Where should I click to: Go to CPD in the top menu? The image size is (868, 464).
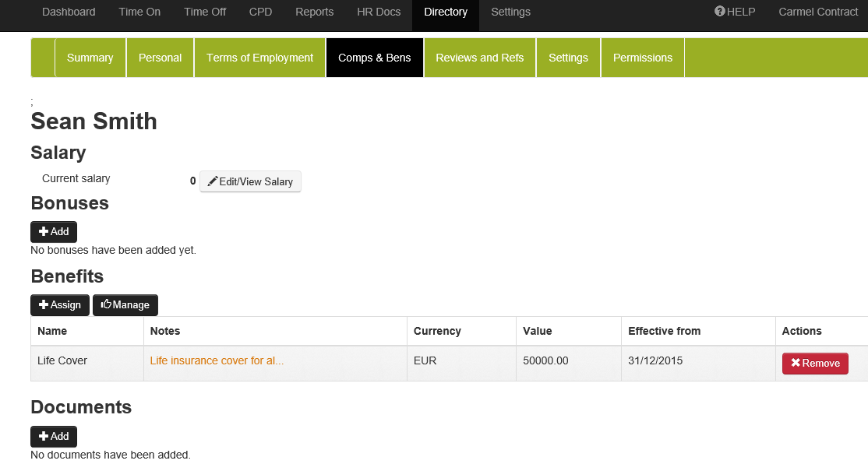pyautogui.click(x=260, y=12)
